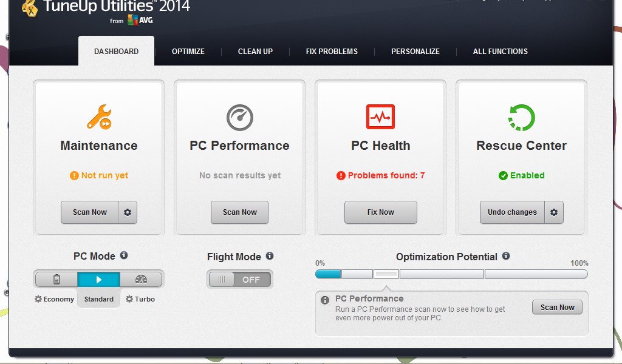Click the Flight Mode info icon
The height and width of the screenshot is (364, 622).
click(x=270, y=256)
